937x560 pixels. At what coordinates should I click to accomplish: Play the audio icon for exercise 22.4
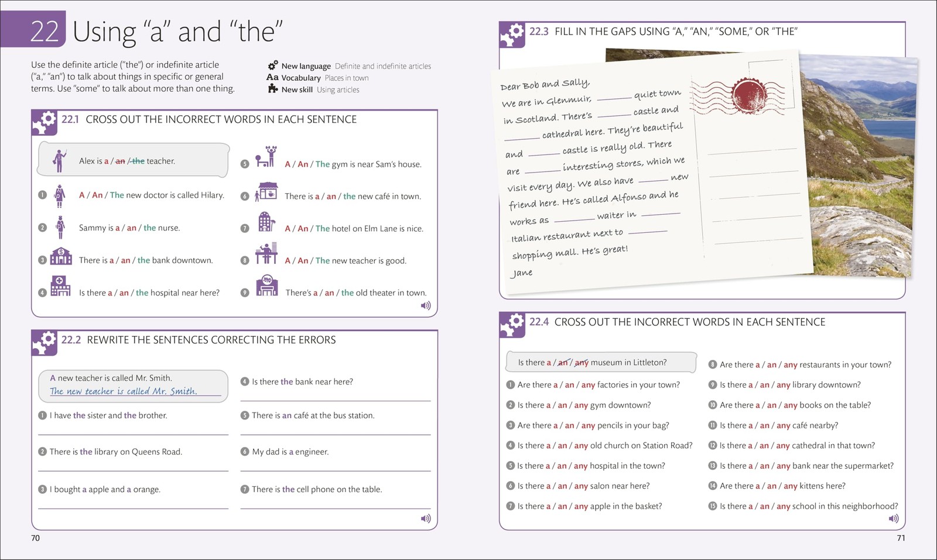coord(894,518)
